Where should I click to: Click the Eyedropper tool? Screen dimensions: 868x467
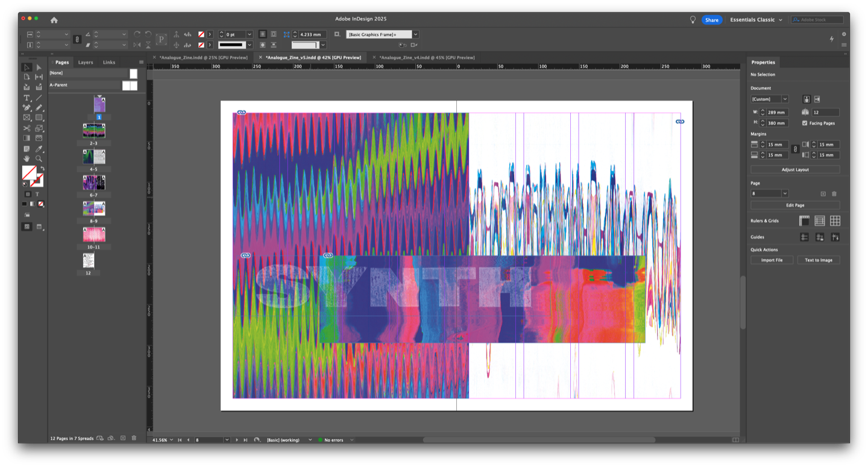pos(39,148)
